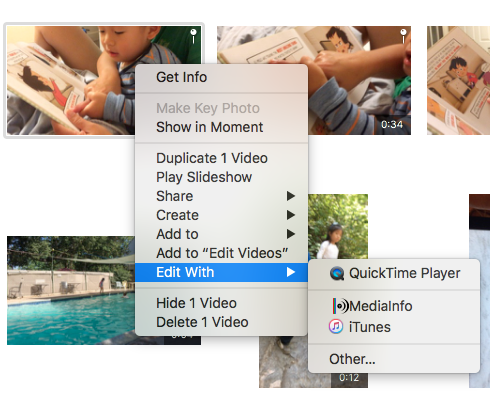
Task: Select the swimming pool video thumbnail
Action: tap(71, 290)
